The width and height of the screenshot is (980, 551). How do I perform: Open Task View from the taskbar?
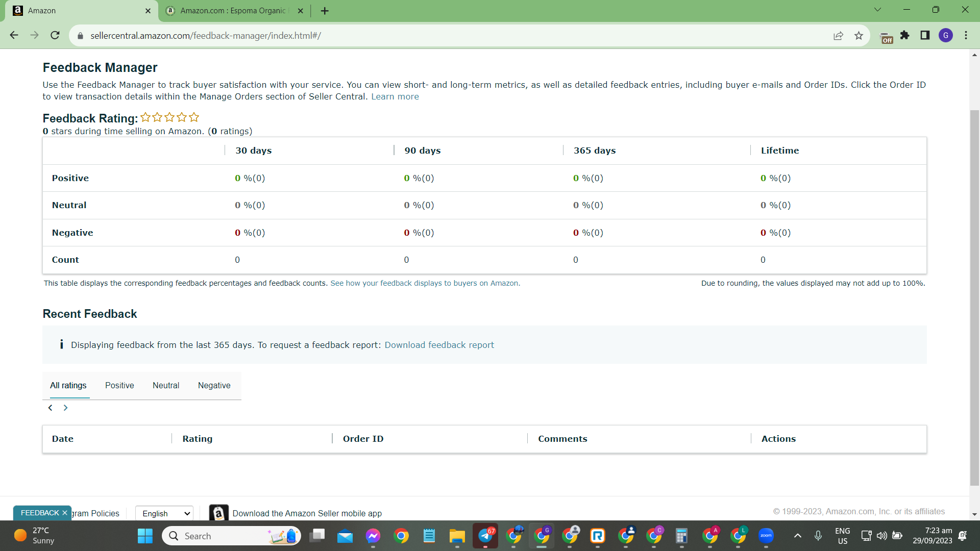pyautogui.click(x=317, y=536)
